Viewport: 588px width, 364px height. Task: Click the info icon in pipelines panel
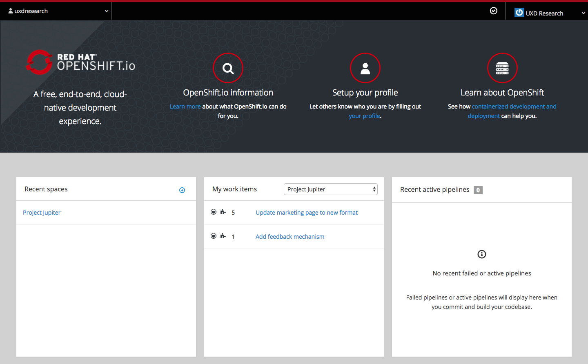[482, 254]
